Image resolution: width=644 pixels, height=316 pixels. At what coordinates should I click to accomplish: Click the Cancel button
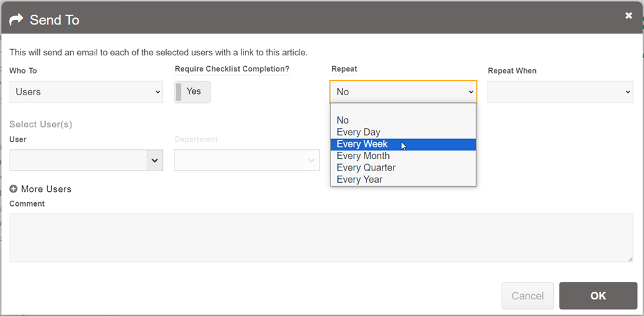(x=527, y=296)
